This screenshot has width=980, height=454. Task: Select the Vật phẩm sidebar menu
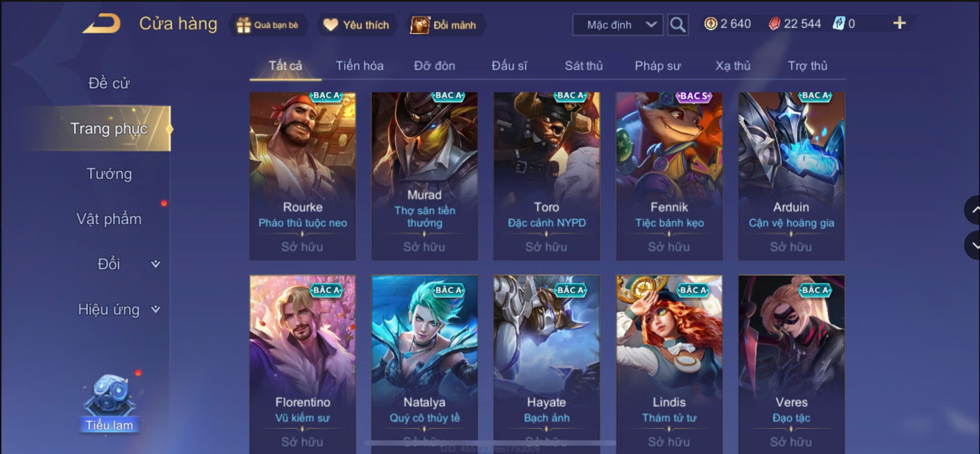click(109, 219)
